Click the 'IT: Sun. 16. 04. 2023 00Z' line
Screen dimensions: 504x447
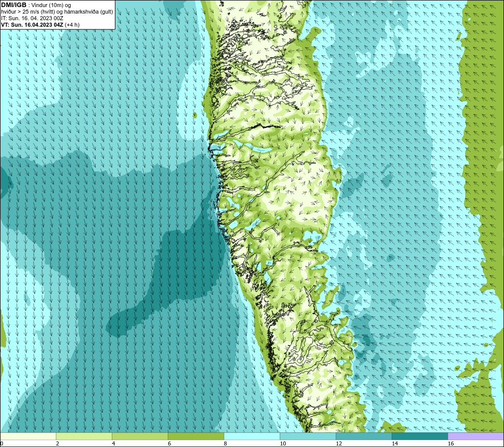tap(32, 18)
